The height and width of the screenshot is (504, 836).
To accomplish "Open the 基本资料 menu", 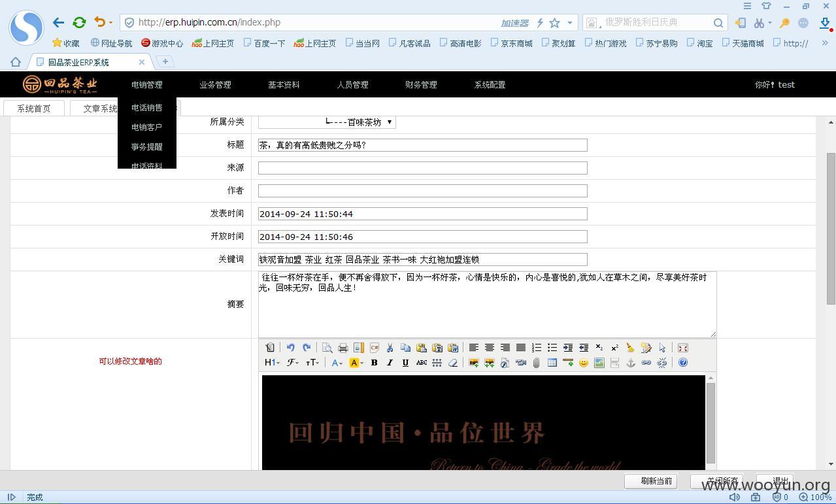I will [284, 84].
